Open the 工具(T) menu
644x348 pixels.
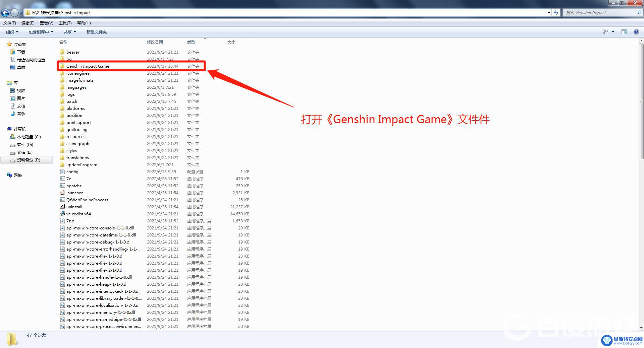pos(65,23)
